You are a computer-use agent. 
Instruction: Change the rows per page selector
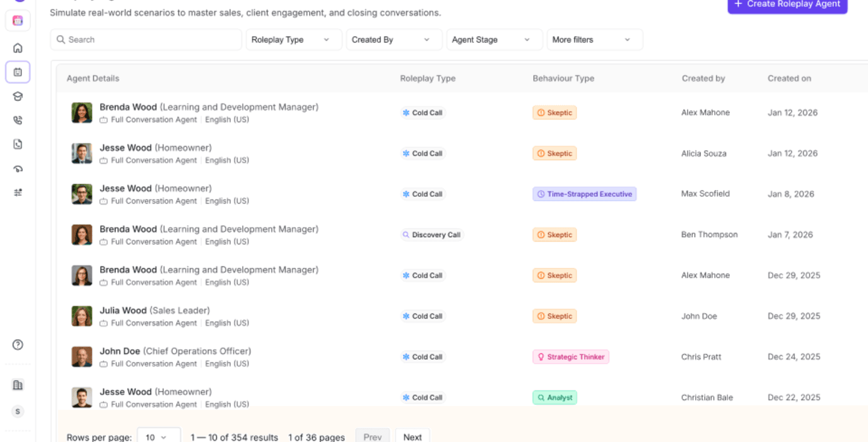click(x=158, y=437)
